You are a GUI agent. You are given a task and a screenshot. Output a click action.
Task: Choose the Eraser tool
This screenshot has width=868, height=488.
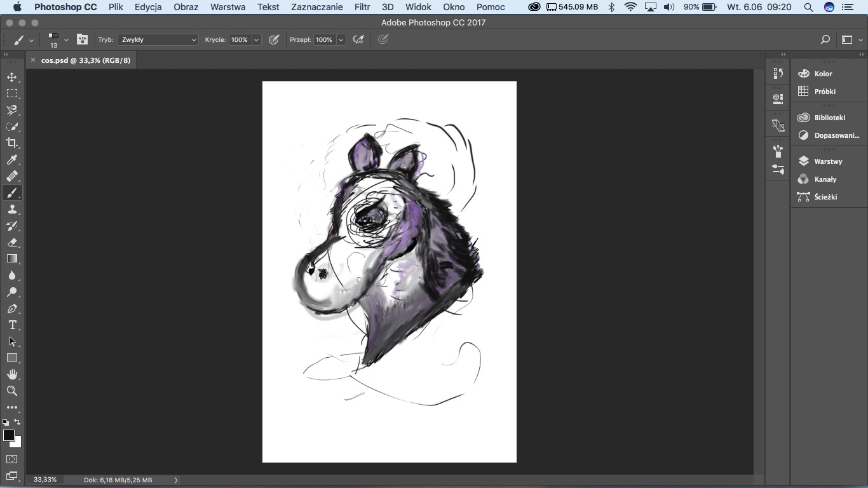12,242
